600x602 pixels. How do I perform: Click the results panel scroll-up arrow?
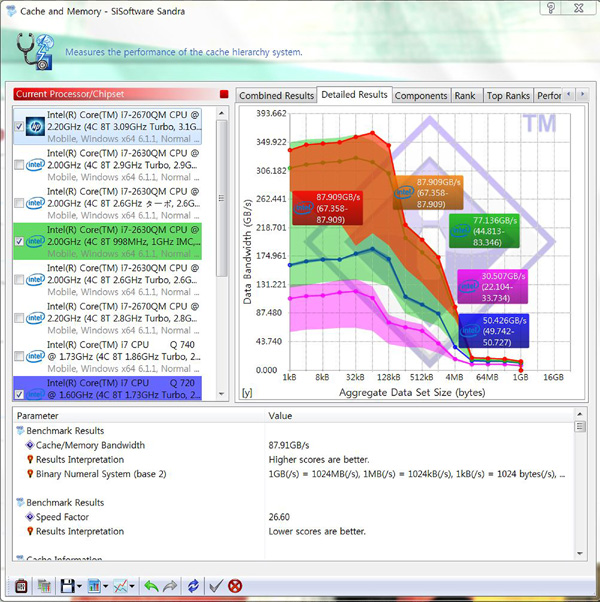pos(580,414)
